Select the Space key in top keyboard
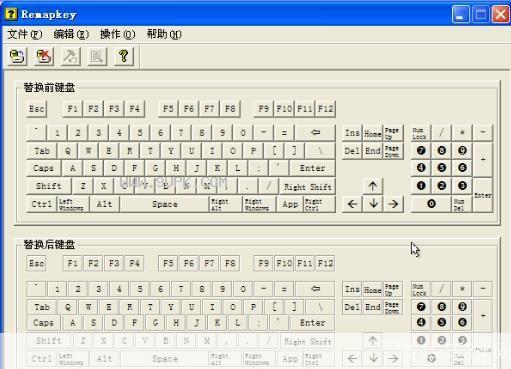 [165, 204]
